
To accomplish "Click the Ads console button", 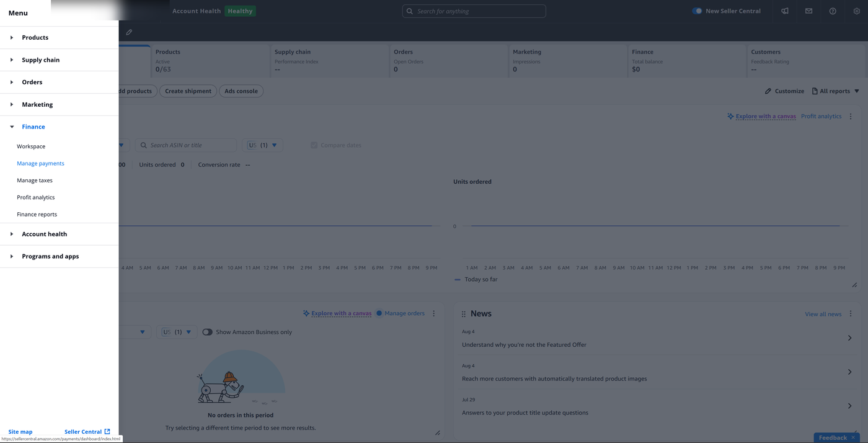I will (x=241, y=91).
